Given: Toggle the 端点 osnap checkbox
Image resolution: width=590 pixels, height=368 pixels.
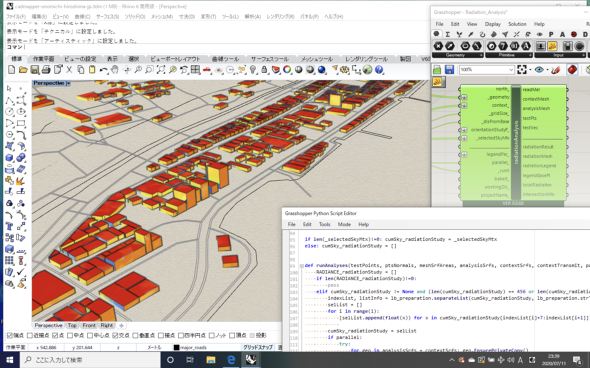Looking at the screenshot, I should [10, 335].
